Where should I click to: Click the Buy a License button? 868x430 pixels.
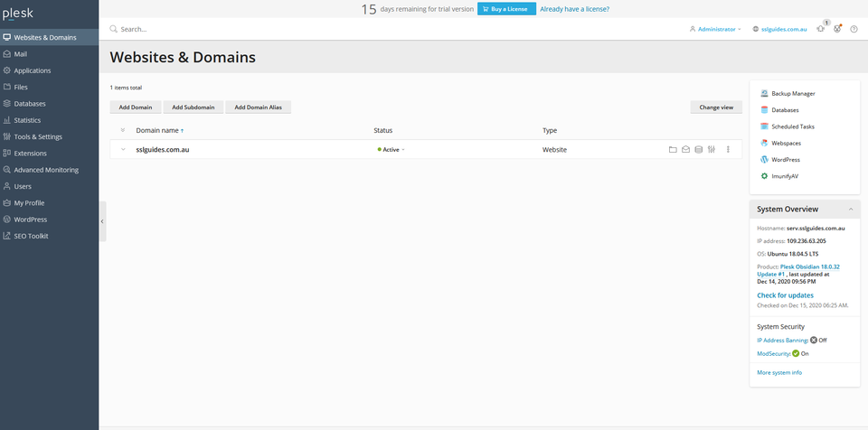tap(506, 9)
